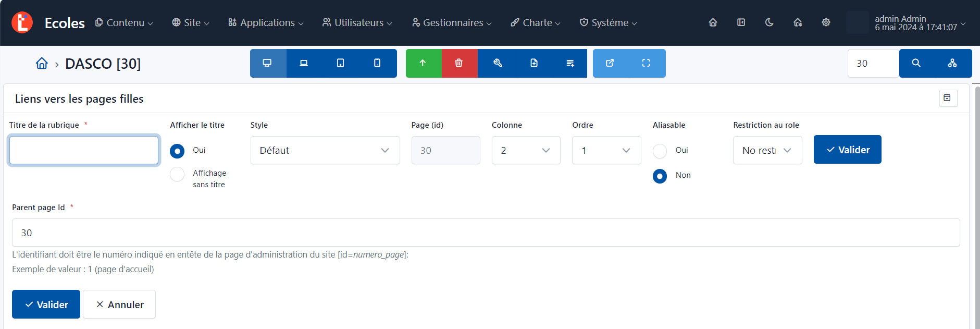Click the green up arrow button

tap(423, 63)
